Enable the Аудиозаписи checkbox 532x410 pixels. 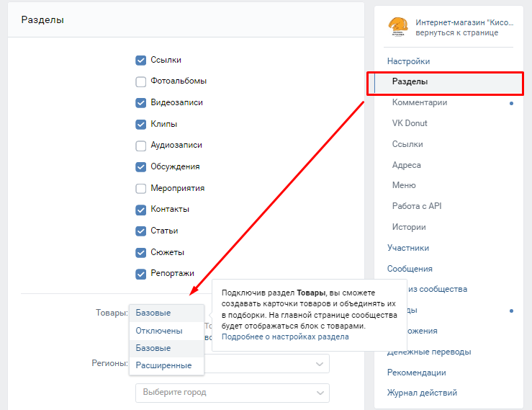click(x=141, y=146)
